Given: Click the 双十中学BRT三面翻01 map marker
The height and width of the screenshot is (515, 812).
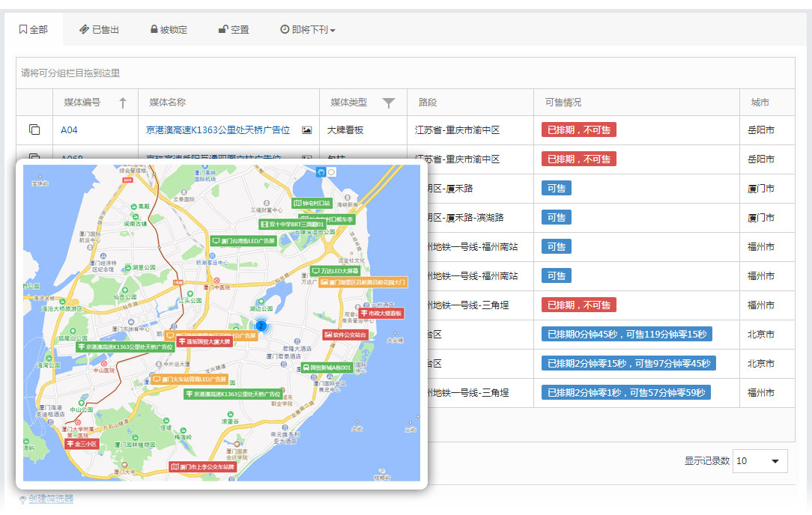Looking at the screenshot, I should pyautogui.click(x=293, y=224).
